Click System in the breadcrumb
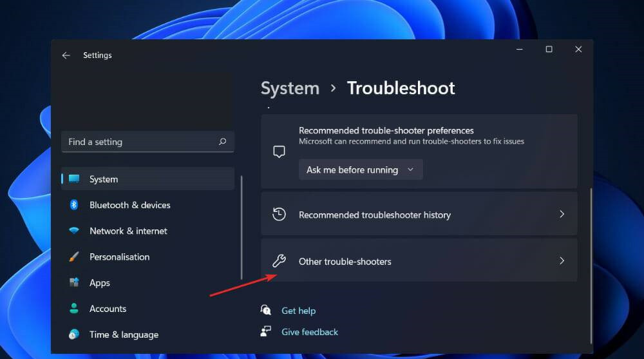 [290, 88]
